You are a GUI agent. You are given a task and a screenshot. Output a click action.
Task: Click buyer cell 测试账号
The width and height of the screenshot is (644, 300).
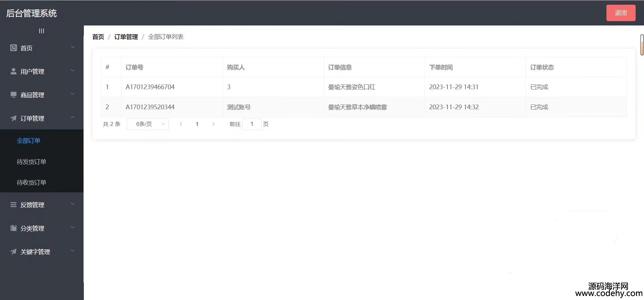coord(239,107)
